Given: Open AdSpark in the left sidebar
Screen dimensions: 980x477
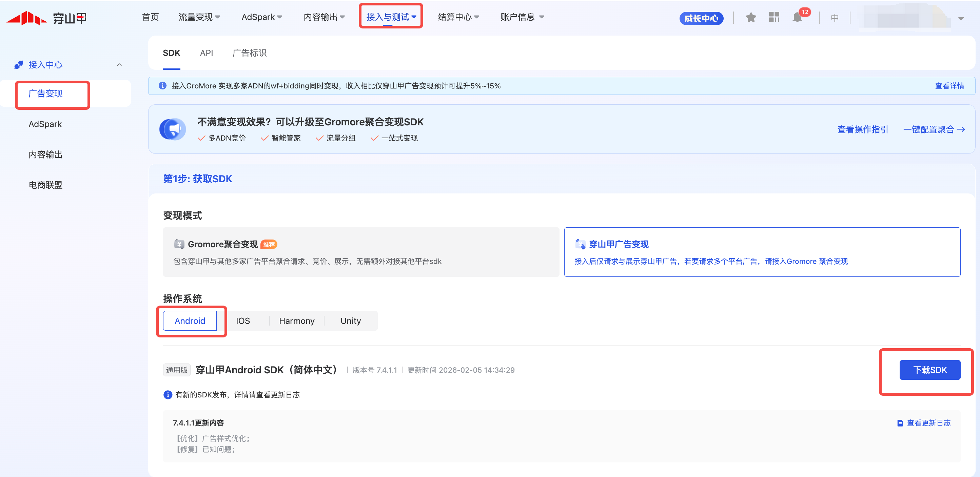Looking at the screenshot, I should (x=45, y=124).
